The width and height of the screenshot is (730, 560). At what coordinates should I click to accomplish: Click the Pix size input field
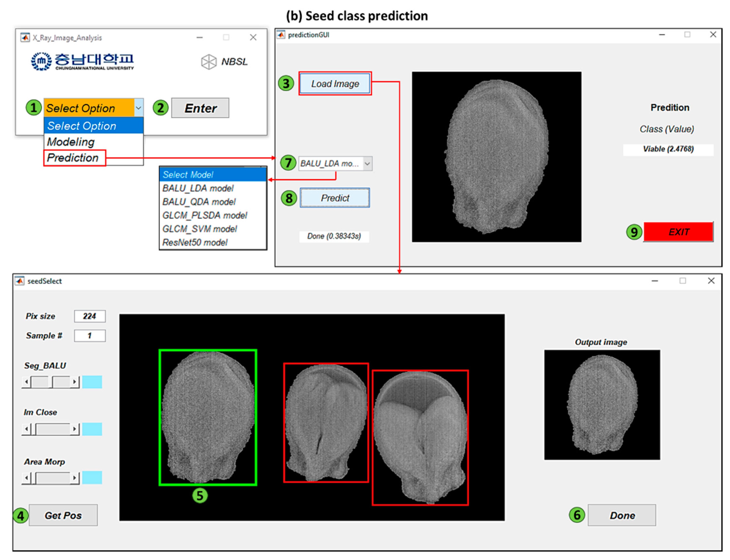tap(90, 316)
